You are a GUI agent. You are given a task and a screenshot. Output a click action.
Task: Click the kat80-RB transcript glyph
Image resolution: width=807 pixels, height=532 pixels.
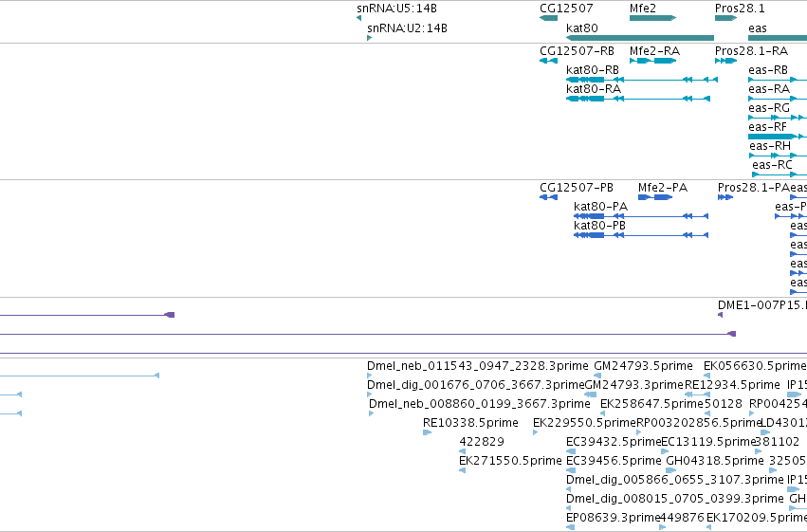[x=642, y=80]
